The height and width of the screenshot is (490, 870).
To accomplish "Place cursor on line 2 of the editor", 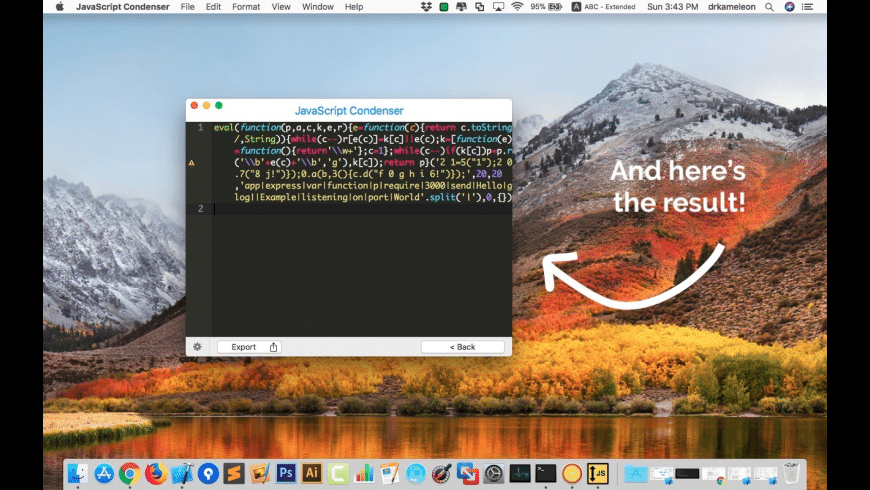I will click(x=363, y=209).
